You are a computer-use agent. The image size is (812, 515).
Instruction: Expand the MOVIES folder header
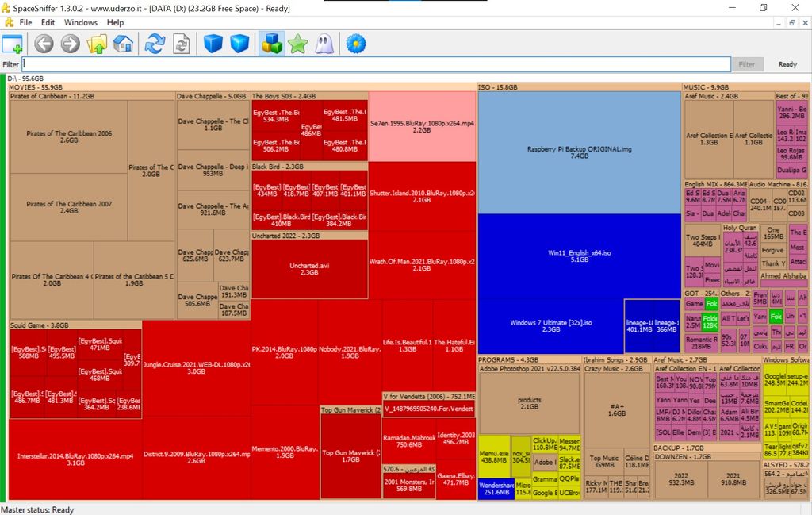[36, 87]
